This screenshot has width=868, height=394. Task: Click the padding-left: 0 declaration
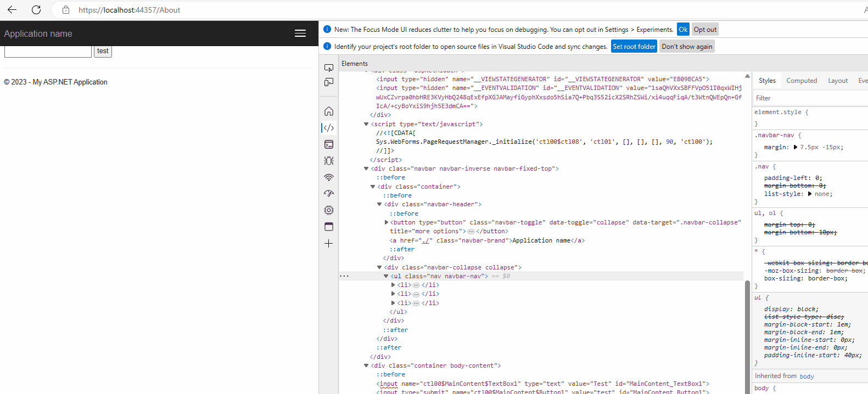tap(793, 178)
